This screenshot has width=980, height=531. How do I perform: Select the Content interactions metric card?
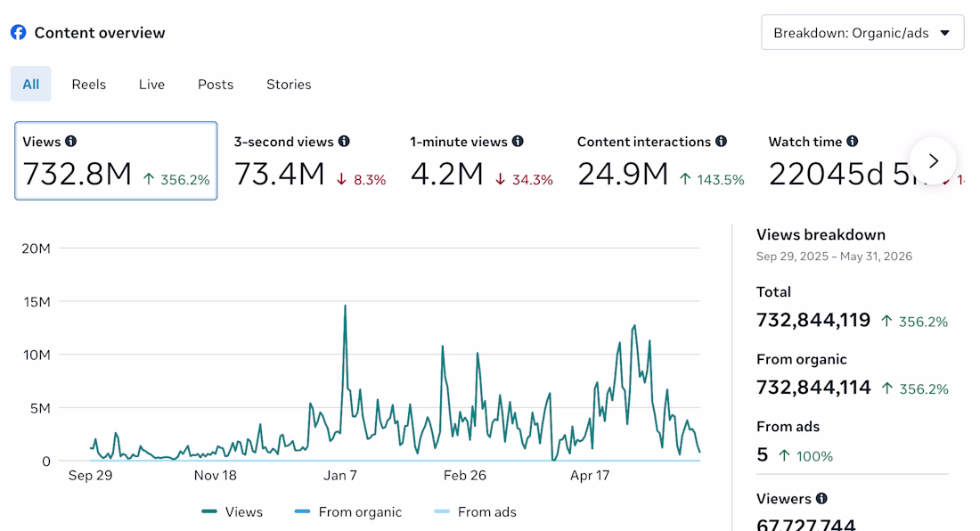tap(661, 161)
